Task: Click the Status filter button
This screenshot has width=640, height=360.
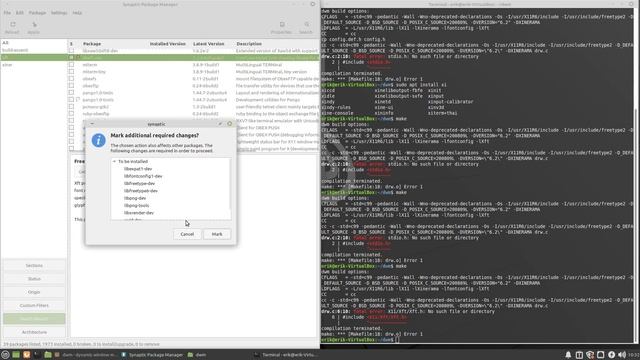Action: [x=34, y=279]
